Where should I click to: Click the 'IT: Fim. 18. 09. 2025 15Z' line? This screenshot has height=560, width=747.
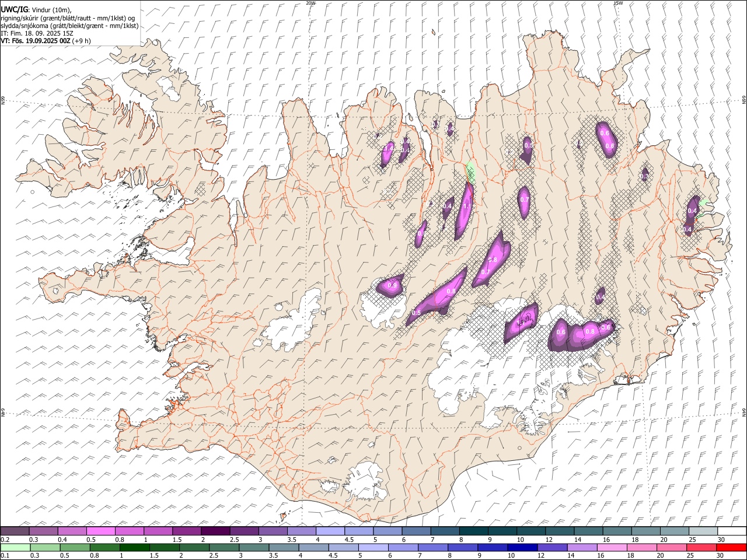pyautogui.click(x=37, y=33)
